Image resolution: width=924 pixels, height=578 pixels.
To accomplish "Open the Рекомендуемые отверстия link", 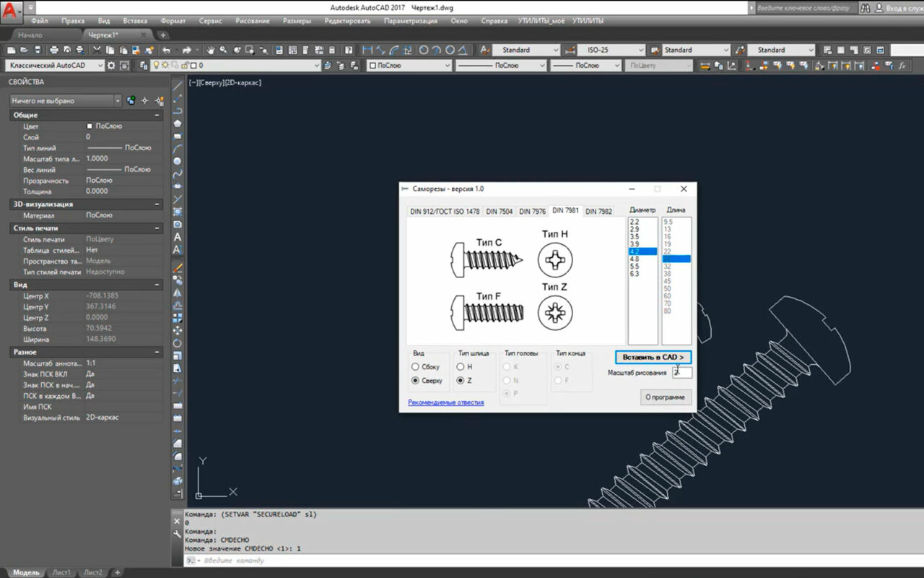I will coord(446,402).
